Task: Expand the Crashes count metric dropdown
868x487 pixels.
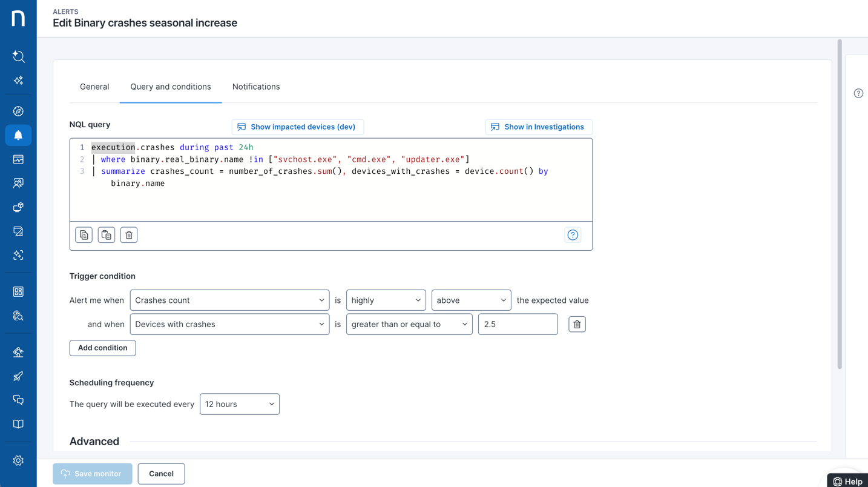Action: click(229, 300)
